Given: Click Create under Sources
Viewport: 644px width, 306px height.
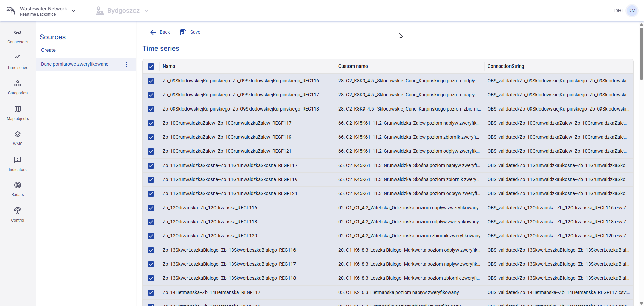Looking at the screenshot, I should [48, 50].
